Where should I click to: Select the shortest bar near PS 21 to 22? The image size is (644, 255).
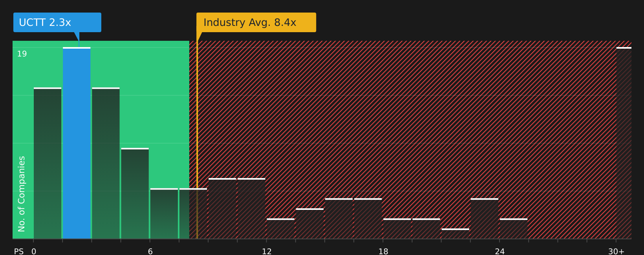456,233
